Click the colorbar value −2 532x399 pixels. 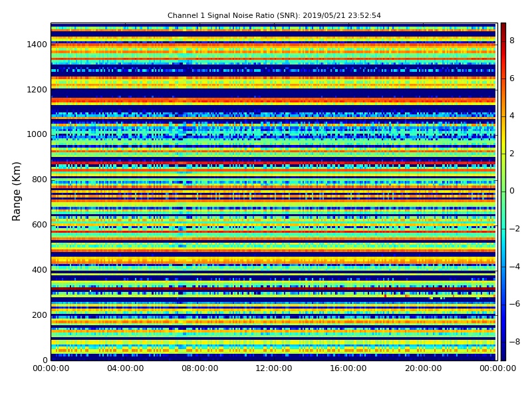(x=514, y=229)
